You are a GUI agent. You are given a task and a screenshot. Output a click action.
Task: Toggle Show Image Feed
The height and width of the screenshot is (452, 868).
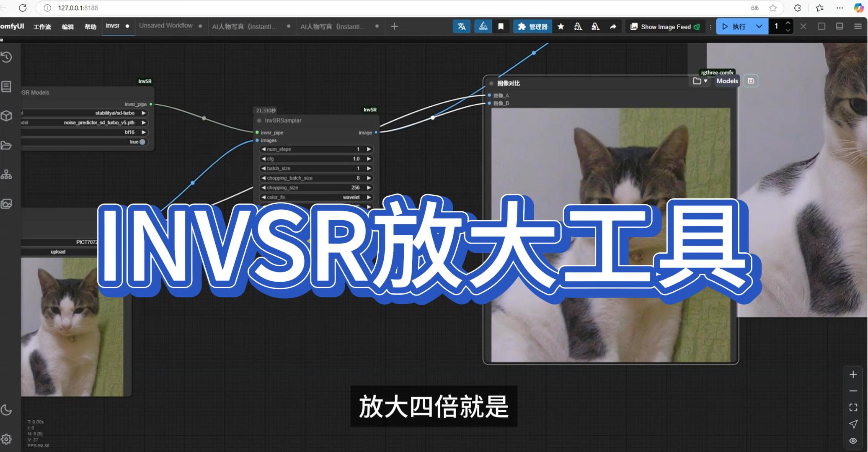tap(665, 26)
